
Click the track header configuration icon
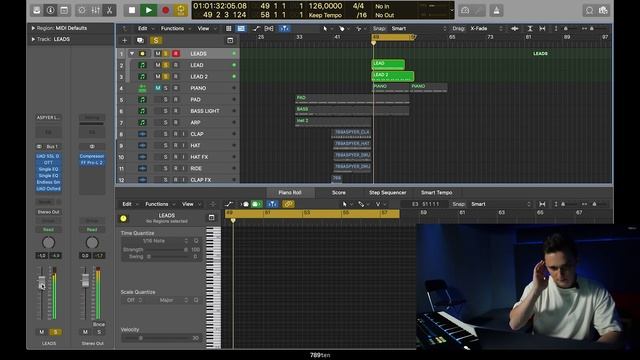click(230, 40)
